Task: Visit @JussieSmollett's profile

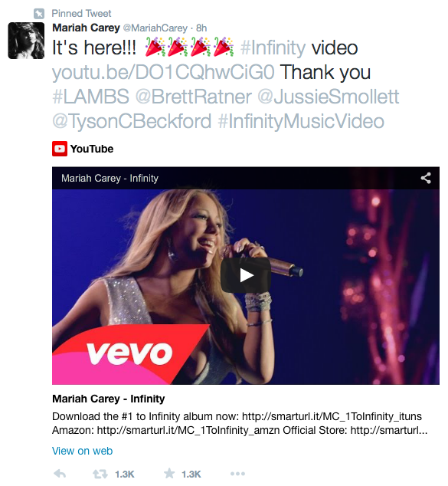Action: pyautogui.click(x=329, y=96)
